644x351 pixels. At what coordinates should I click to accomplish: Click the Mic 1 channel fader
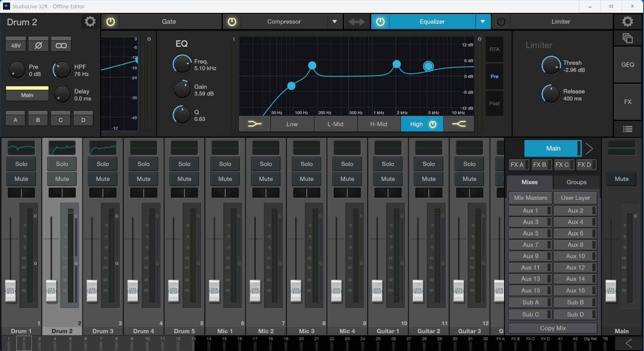coord(214,290)
